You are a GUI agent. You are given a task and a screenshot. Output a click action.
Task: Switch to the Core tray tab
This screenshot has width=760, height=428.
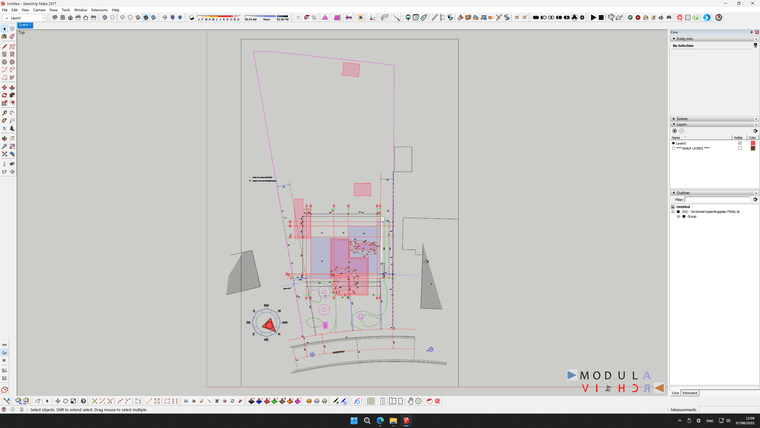[x=675, y=393]
